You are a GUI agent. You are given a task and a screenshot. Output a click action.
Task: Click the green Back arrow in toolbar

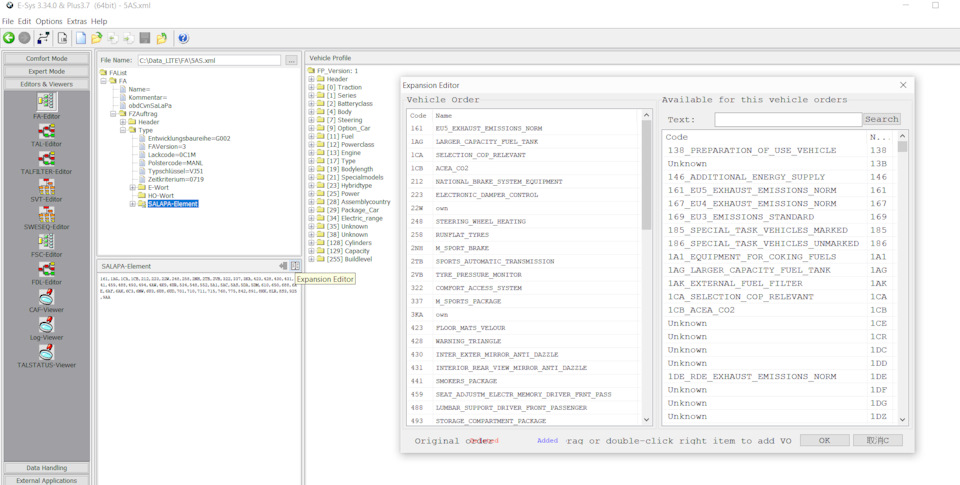(9, 38)
